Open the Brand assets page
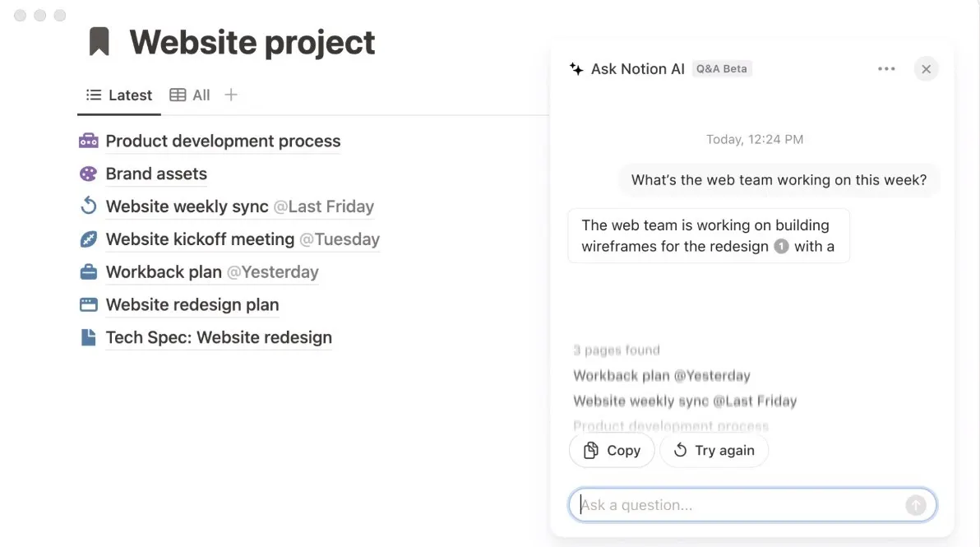This screenshot has height=547, width=980. pos(156,174)
